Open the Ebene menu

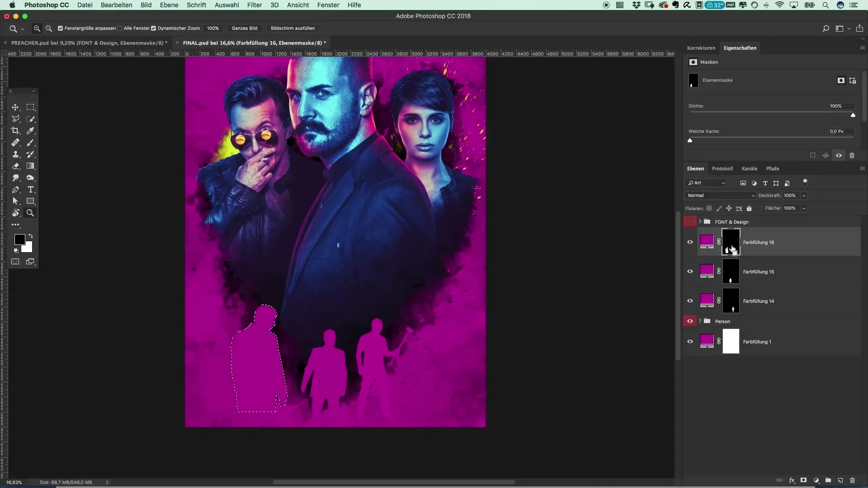[x=169, y=5]
